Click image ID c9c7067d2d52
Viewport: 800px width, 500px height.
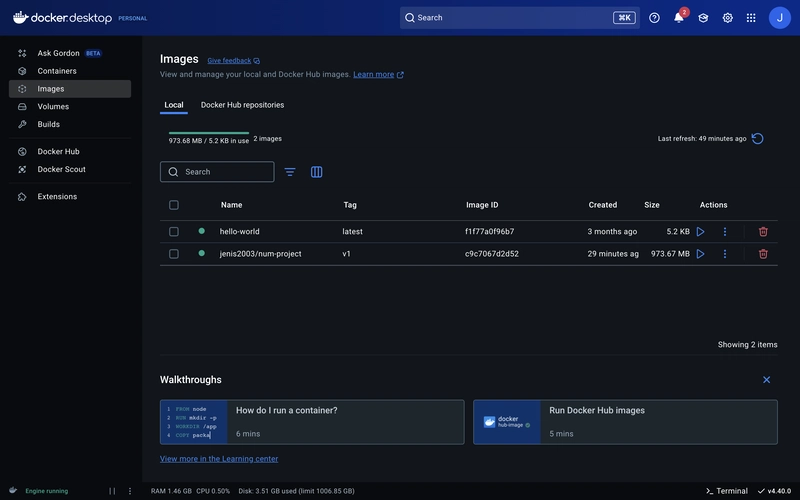click(x=492, y=254)
